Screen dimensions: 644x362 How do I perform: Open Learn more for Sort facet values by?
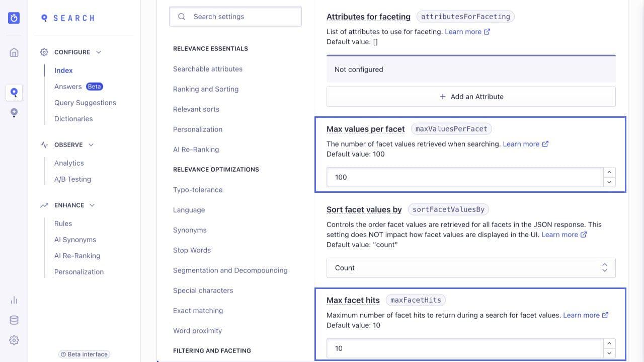559,235
